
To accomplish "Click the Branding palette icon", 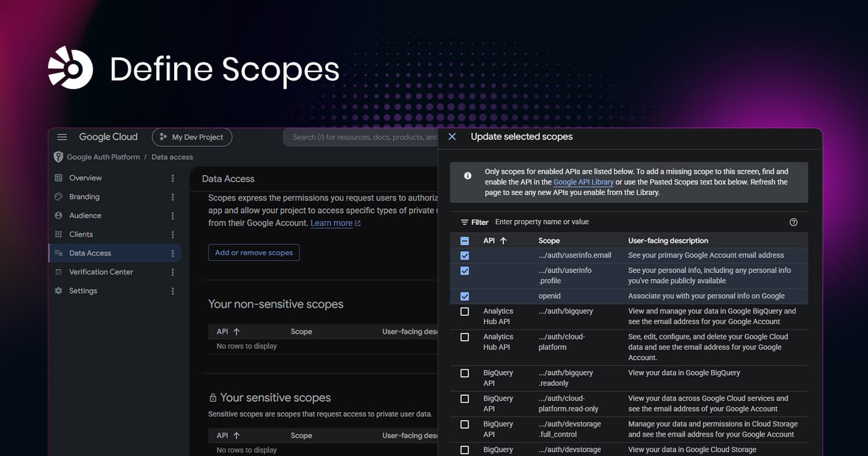I will click(58, 197).
